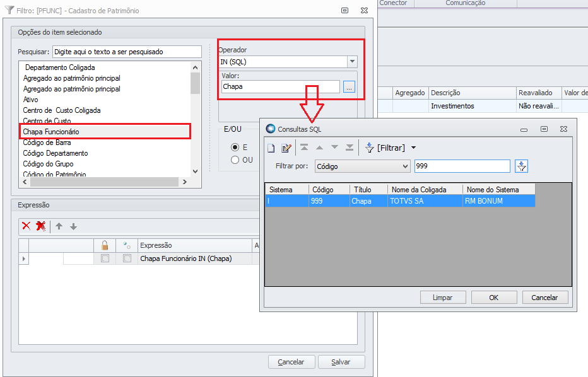Click Cancelar in the Filtro window

[291, 362]
